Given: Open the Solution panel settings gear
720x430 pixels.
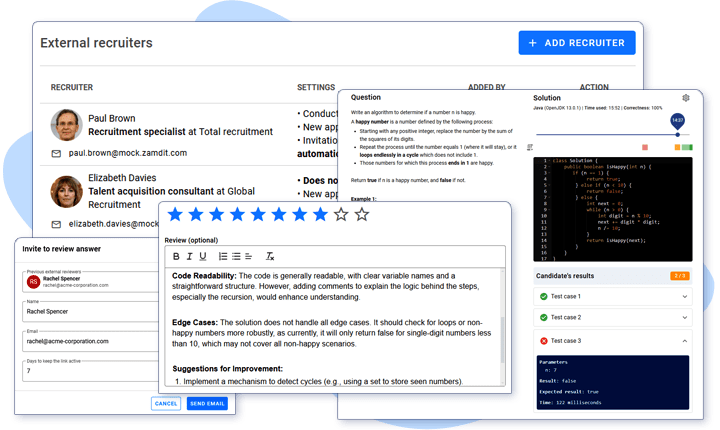Looking at the screenshot, I should [686, 98].
